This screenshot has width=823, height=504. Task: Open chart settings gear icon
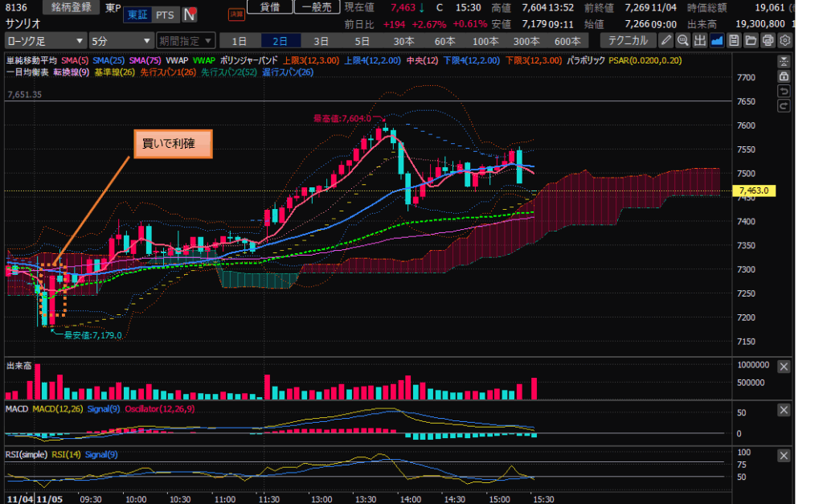784,40
